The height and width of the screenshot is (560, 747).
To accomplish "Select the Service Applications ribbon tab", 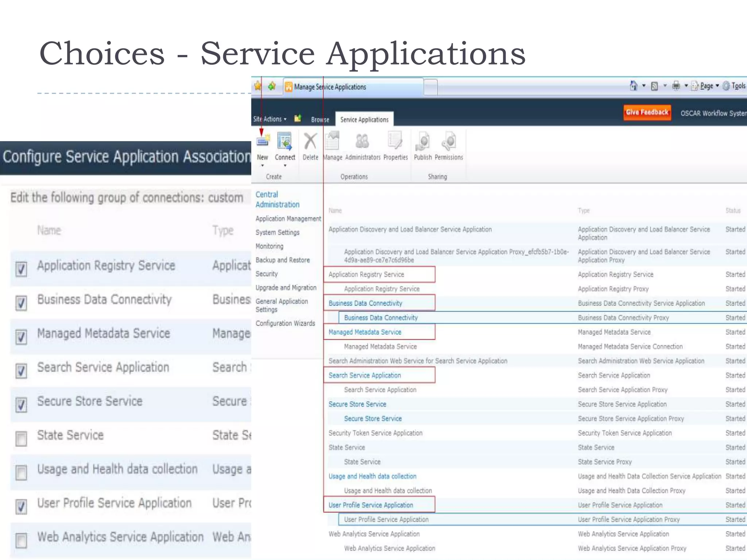I will 364,120.
